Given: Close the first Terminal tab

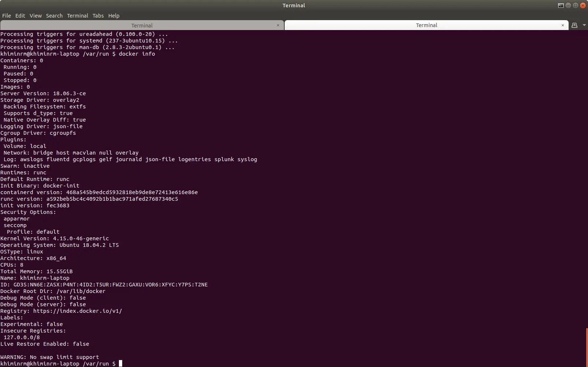Looking at the screenshot, I should click(278, 25).
